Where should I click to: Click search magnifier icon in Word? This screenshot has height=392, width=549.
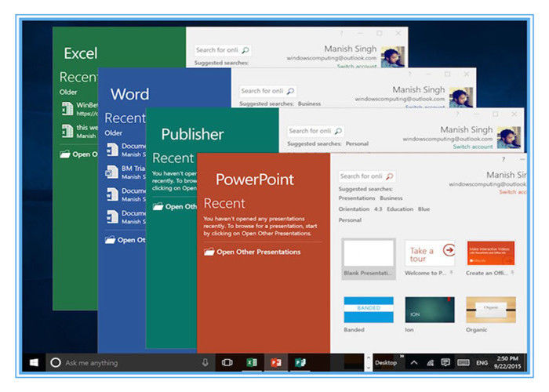coord(291,91)
